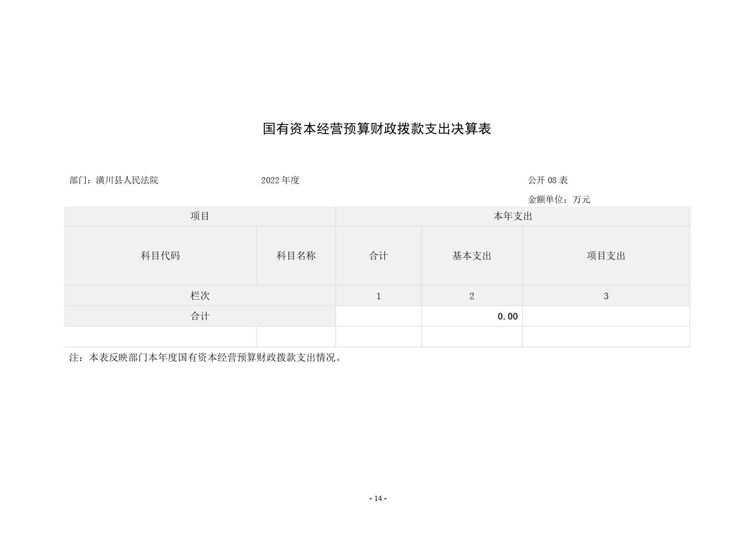
Task: Click the 公开08表 label
Action: (x=548, y=180)
